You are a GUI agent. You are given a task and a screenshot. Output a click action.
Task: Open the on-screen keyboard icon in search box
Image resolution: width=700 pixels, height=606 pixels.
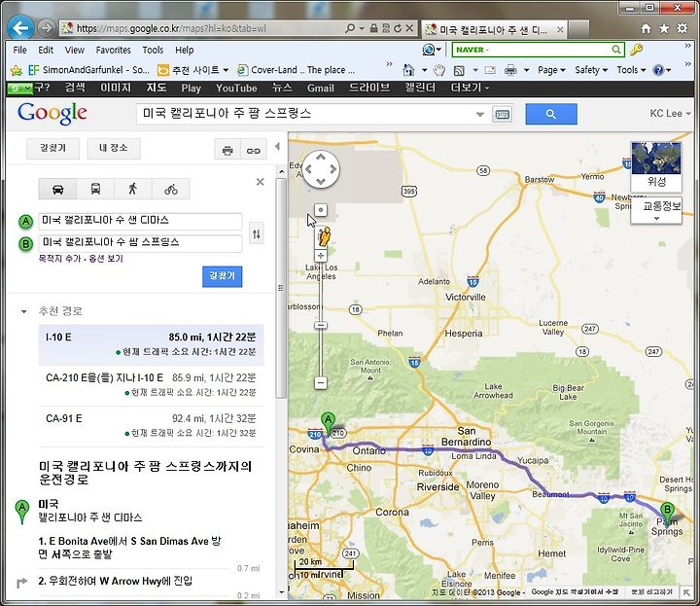pos(503,115)
